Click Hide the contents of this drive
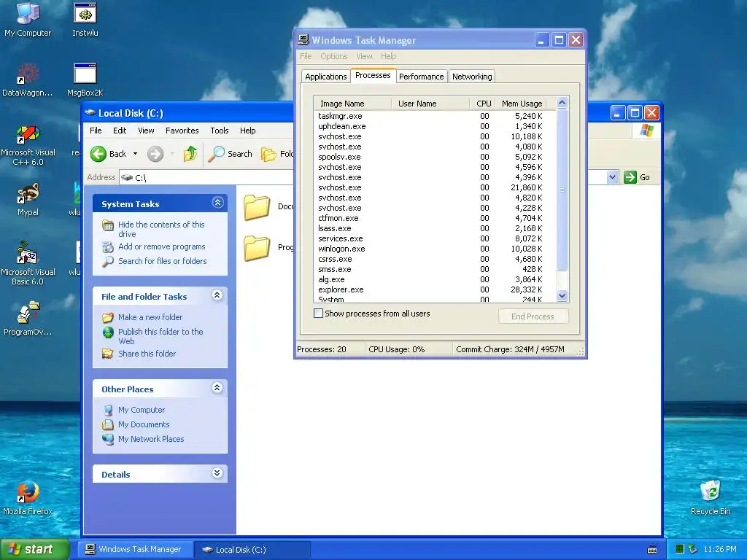 161,229
